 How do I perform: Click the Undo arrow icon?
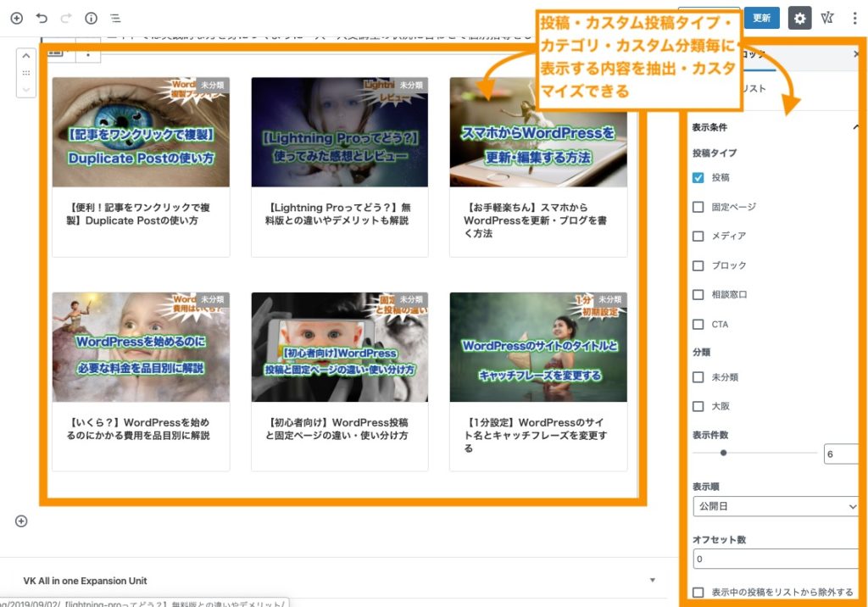pyautogui.click(x=42, y=18)
